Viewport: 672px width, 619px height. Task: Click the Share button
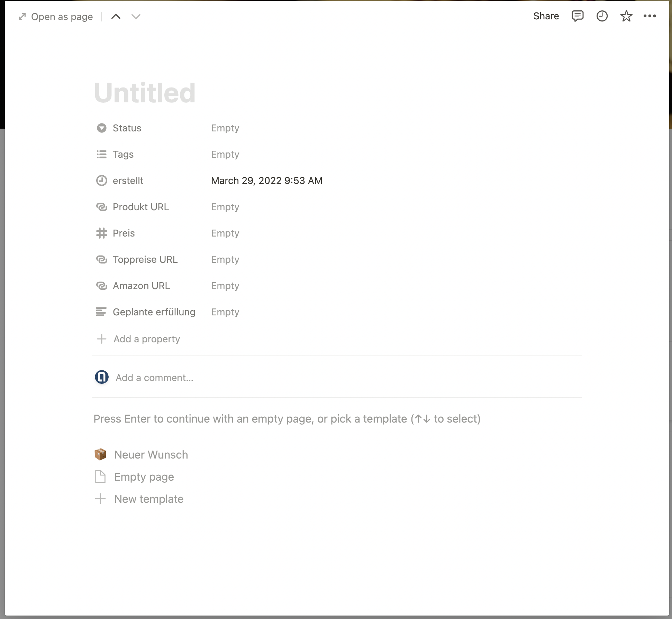[546, 16]
